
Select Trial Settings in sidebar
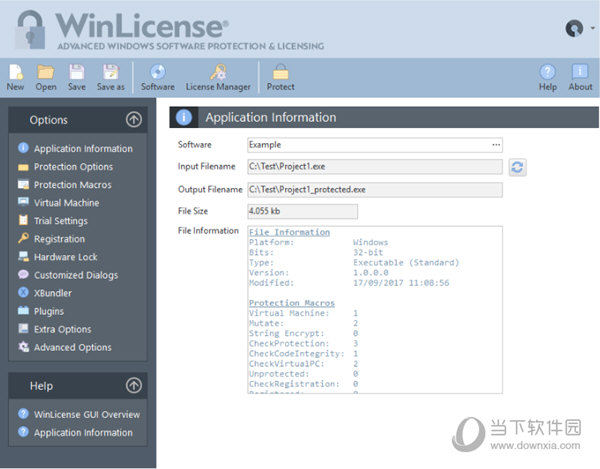pos(53,221)
